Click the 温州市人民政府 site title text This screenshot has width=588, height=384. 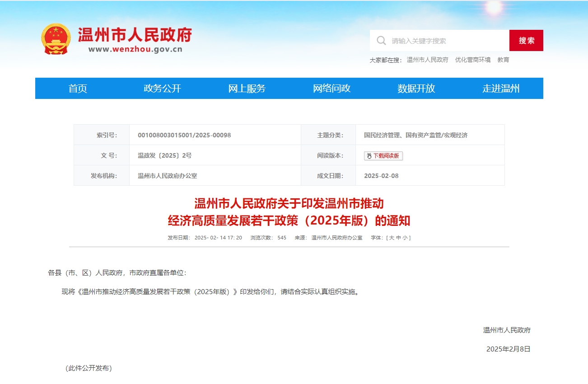tap(135, 35)
